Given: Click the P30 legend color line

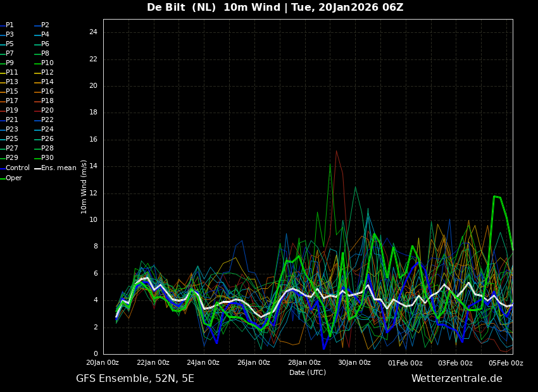Looking at the screenshot, I should pyautogui.click(x=38, y=158).
